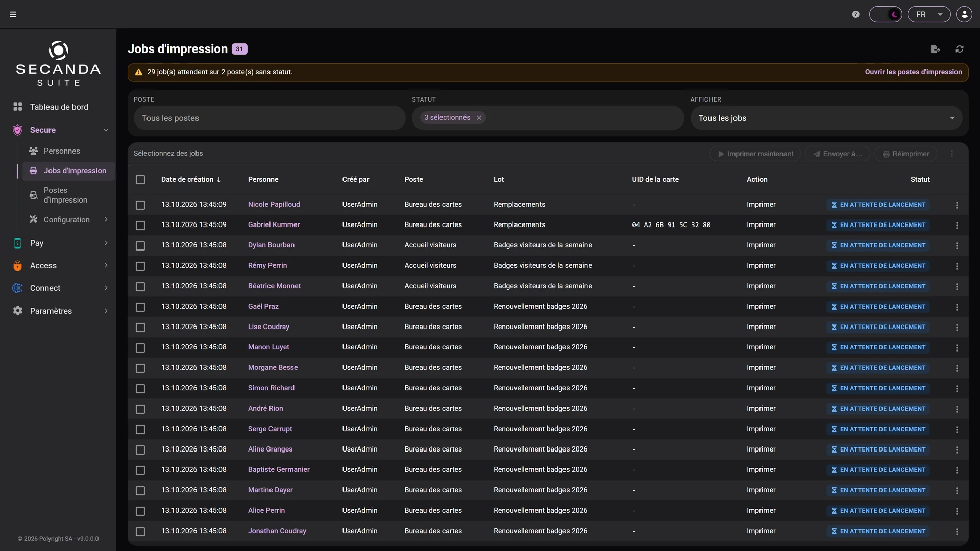Image resolution: width=980 pixels, height=551 pixels.
Task: Tick the Jonathan Coudray row checkbox
Action: coord(140,531)
